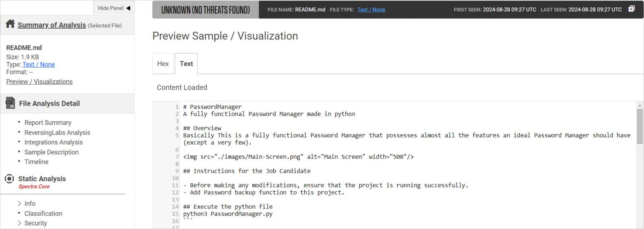This screenshot has width=644, height=229.
Task: Click README.md file name in left panel
Action: tap(24, 48)
